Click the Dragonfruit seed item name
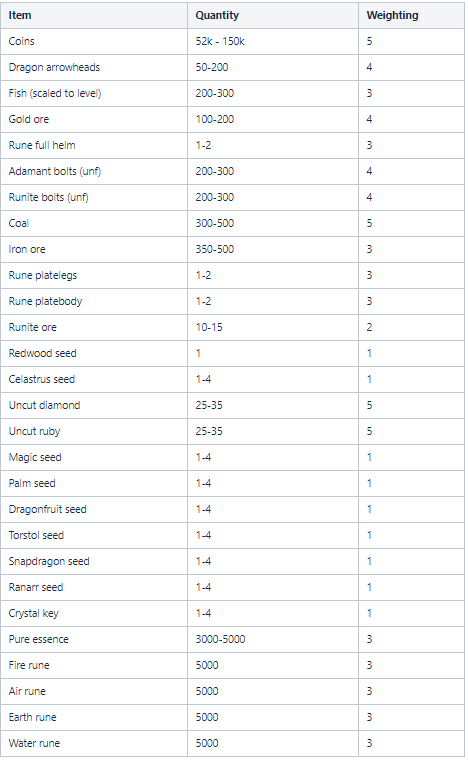This screenshot has width=468, height=762. tap(48, 509)
